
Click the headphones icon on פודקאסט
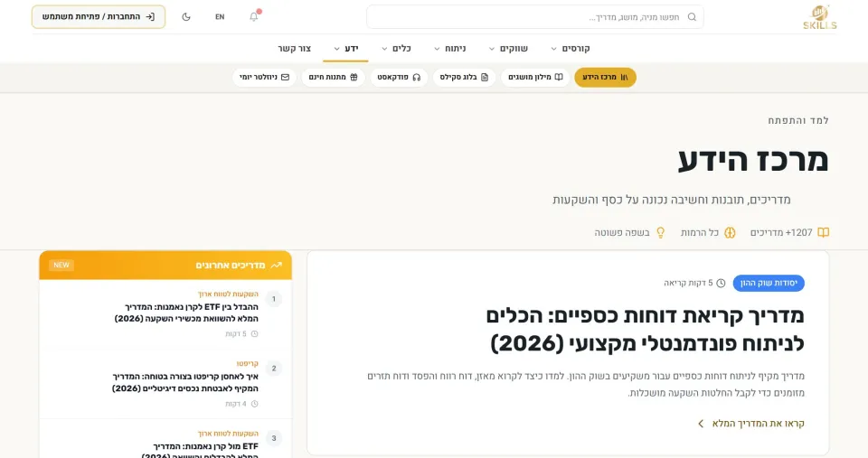[x=416, y=78]
